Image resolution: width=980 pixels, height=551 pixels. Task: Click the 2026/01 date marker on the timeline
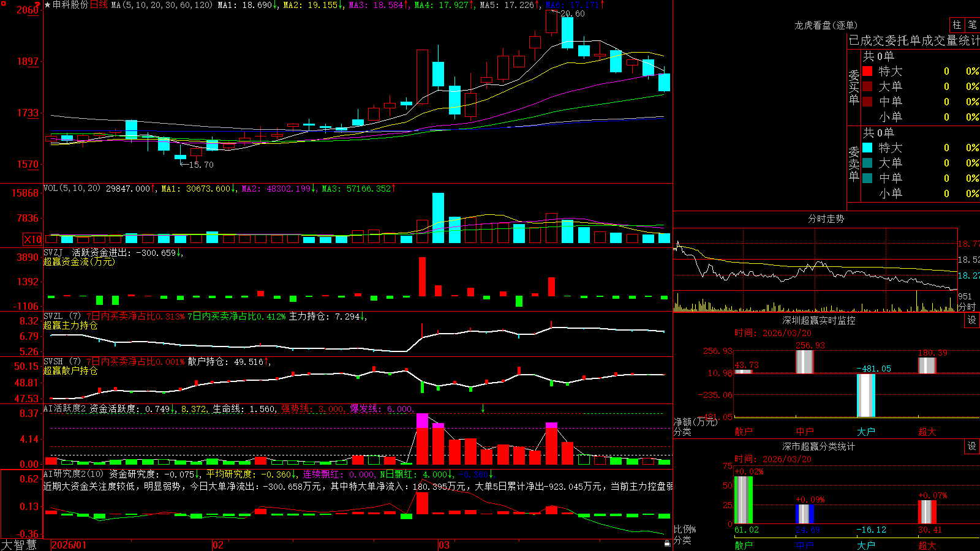point(69,545)
